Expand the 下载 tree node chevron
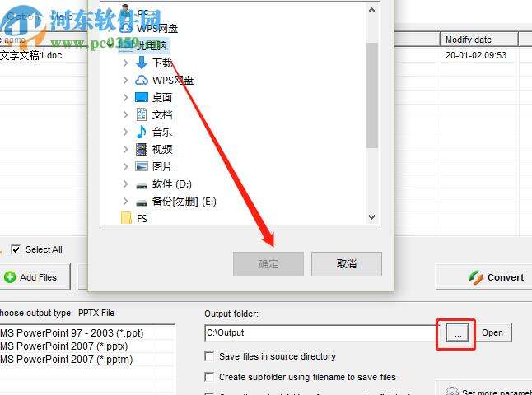532x395 pixels. pyautogui.click(x=125, y=63)
